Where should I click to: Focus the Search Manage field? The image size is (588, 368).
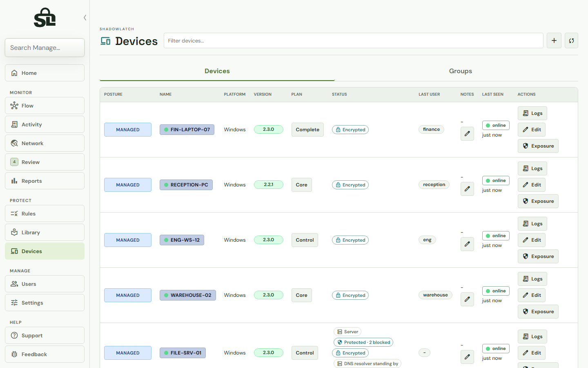click(x=45, y=48)
